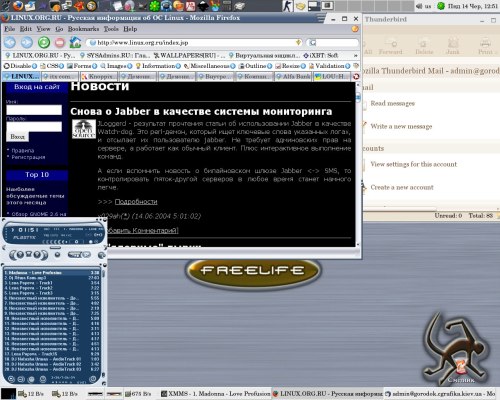This screenshot has height=400, width=500.
Task: Open the Disable dropdown in developer toolbar
Action: tap(20, 66)
